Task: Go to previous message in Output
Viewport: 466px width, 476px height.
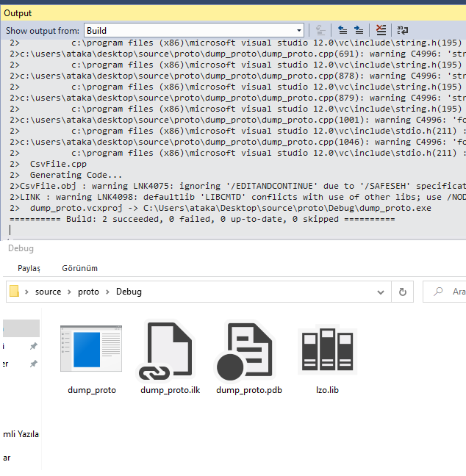Action: pos(343,30)
